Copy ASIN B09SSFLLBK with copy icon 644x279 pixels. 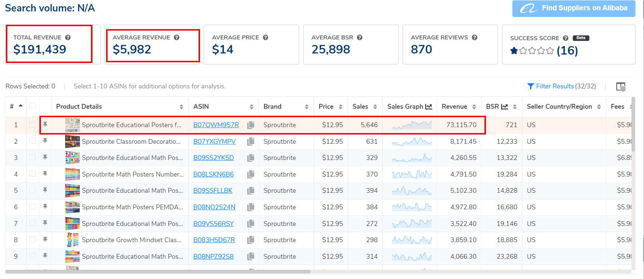(251, 191)
